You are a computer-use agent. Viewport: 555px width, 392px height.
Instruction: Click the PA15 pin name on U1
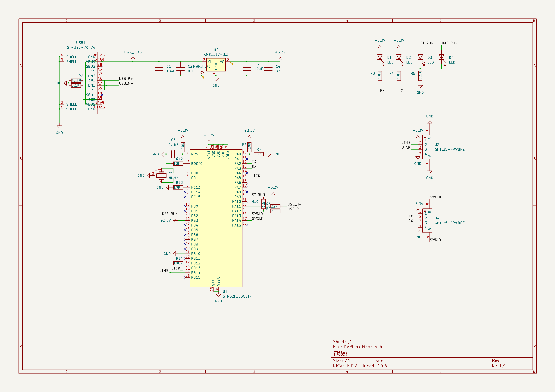tap(236, 225)
